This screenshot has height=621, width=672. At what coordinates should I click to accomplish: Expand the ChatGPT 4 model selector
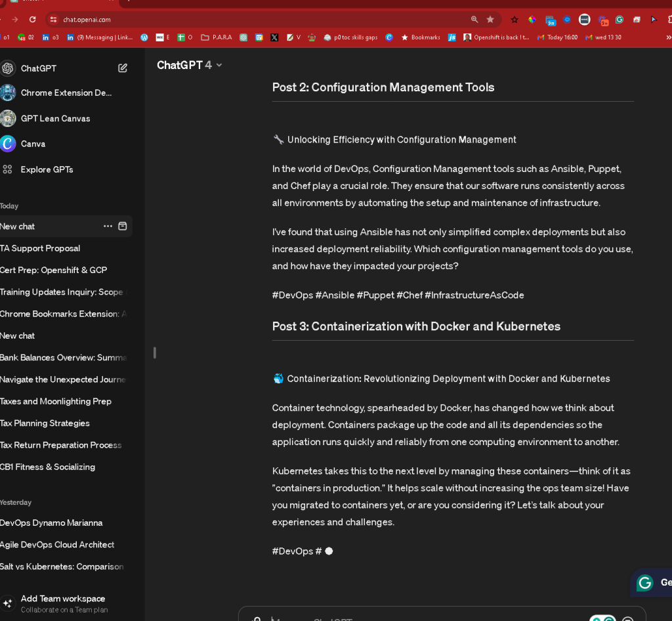click(190, 65)
